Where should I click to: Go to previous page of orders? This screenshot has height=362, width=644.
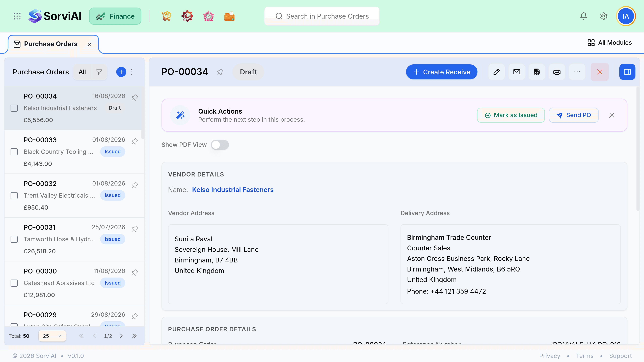94,336
